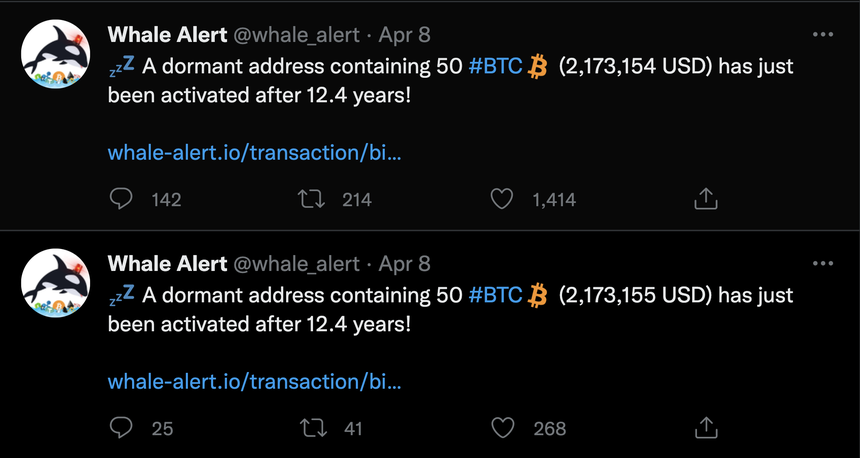
Task: Retweet the tweet with 41 retweets
Action: pos(312,428)
